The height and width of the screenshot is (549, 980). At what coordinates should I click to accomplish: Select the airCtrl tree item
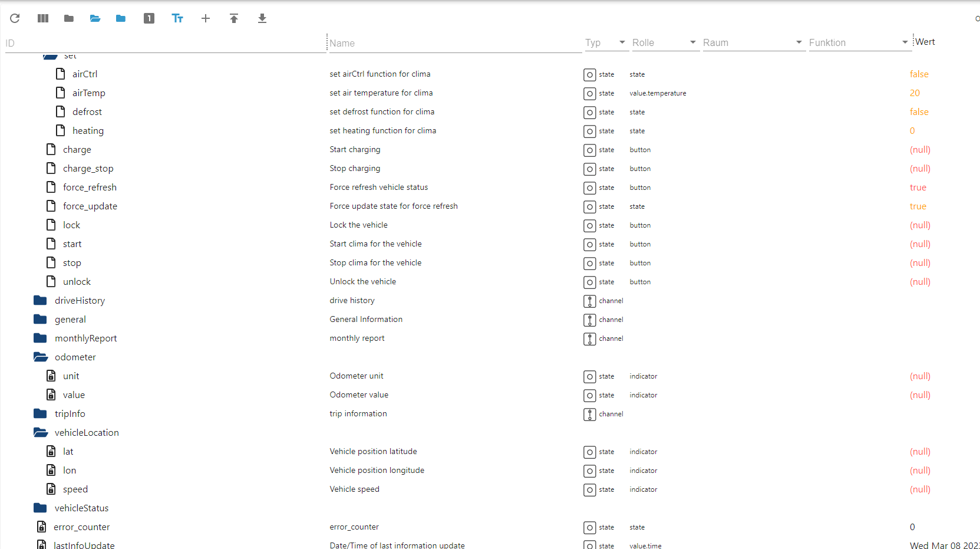point(85,74)
